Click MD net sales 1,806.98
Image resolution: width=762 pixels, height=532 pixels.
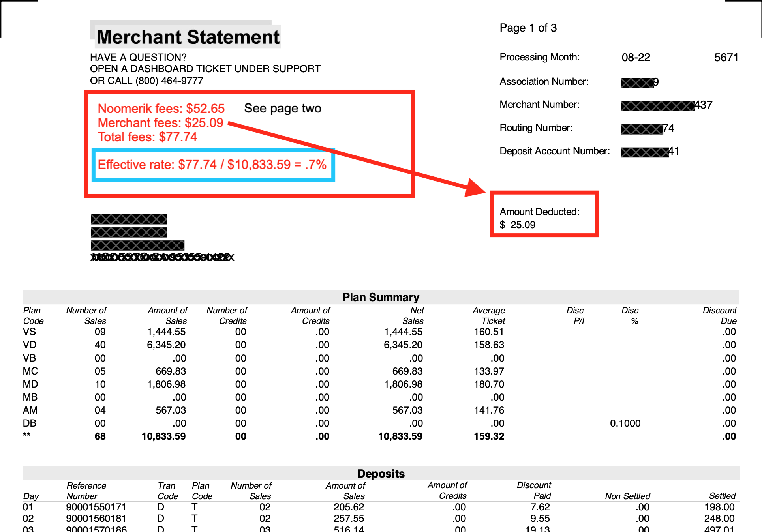coord(403,384)
